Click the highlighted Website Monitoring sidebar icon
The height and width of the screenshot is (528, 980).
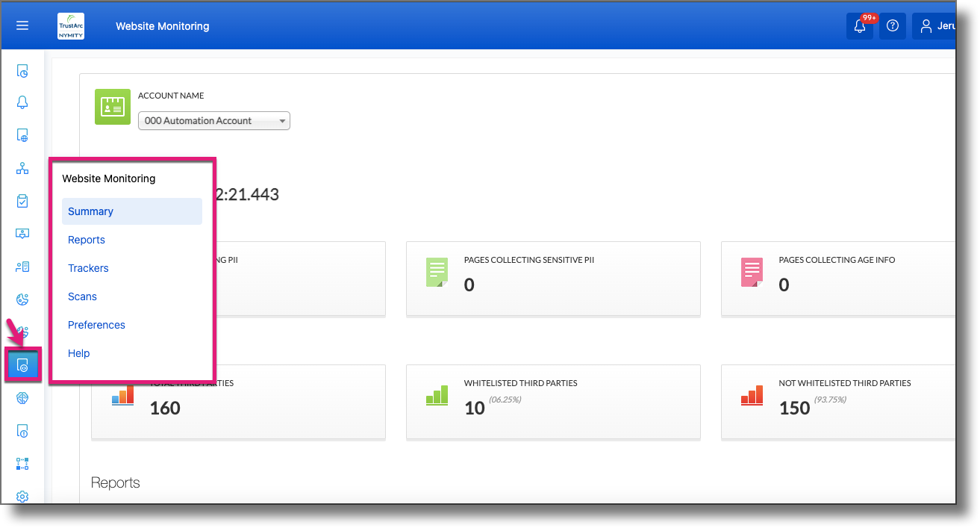pos(22,365)
